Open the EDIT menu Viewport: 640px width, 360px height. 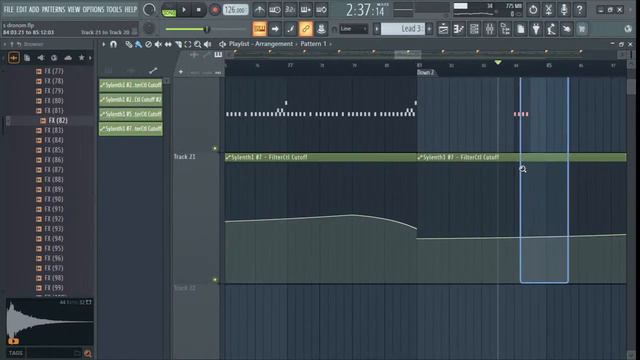tap(22, 9)
